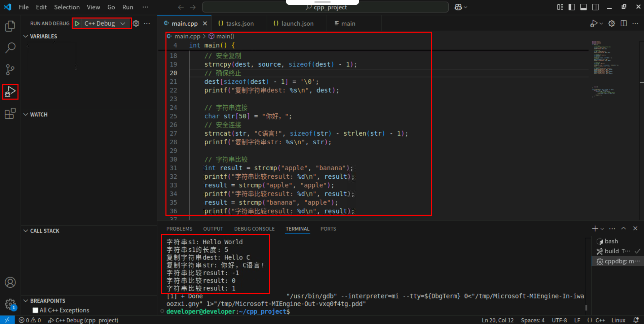Open Source Control view
Image resolution: width=644 pixels, height=324 pixels.
[10, 70]
